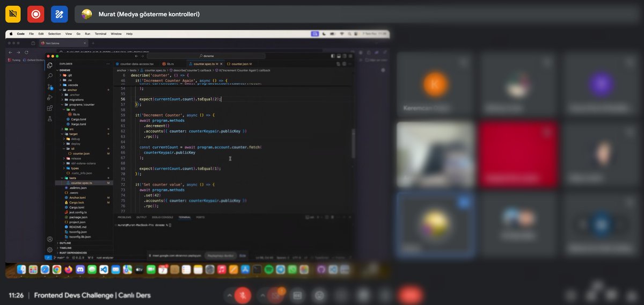
Task: Open participant tile with K avatar
Action: coord(435,85)
